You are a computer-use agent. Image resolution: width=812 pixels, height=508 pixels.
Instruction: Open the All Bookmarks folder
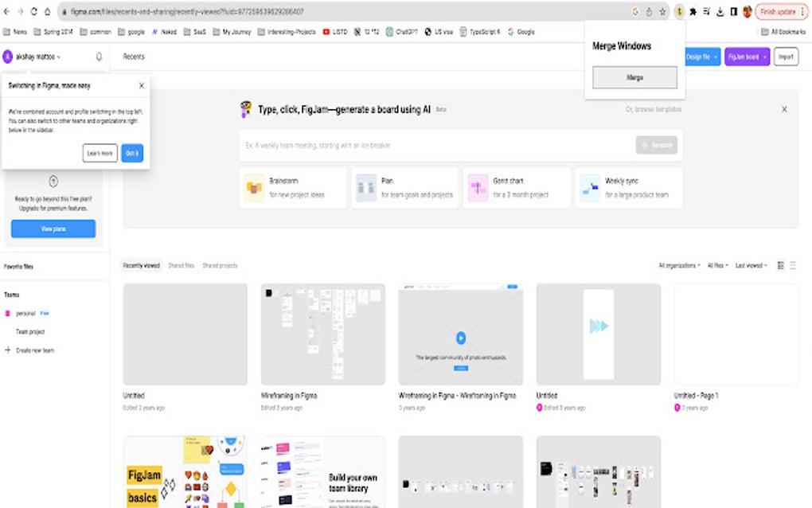tap(783, 32)
